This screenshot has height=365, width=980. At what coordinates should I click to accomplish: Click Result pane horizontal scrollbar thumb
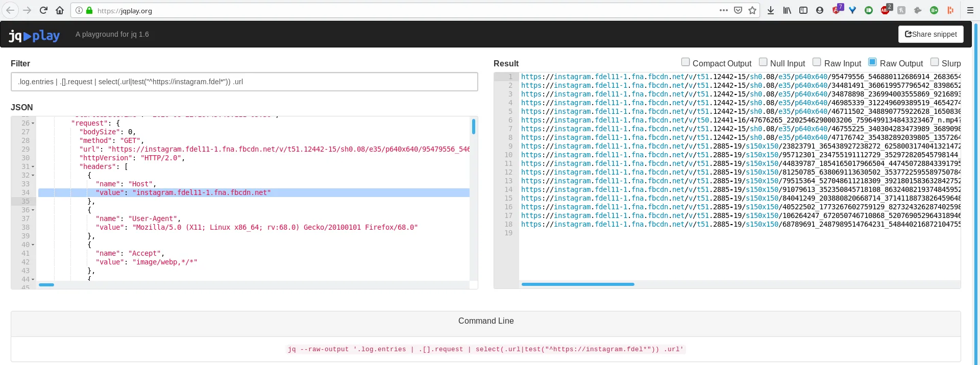(578, 284)
